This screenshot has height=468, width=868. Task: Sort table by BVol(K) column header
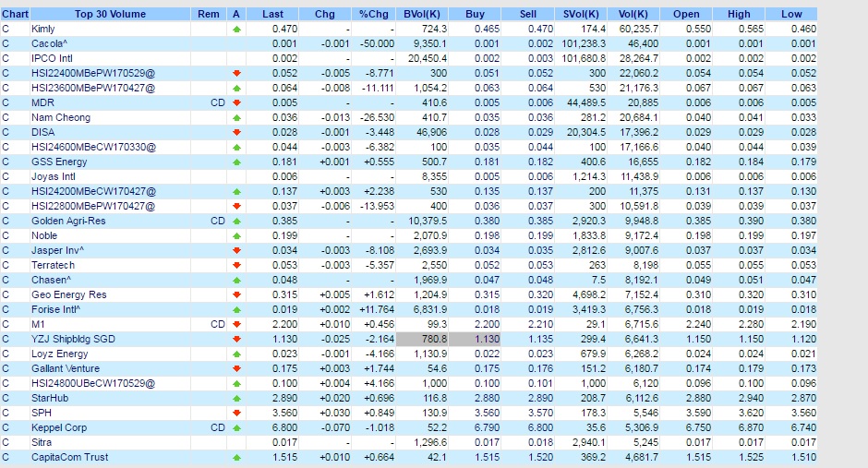(x=421, y=14)
